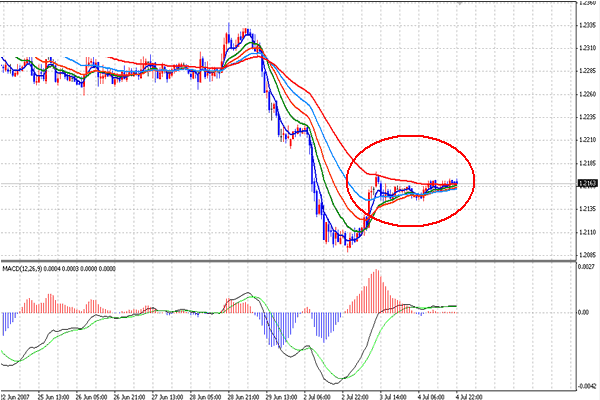The width and height of the screenshot is (600, 400).
Task: Click the 22 Jun 2007 date label
Action: coord(15,397)
